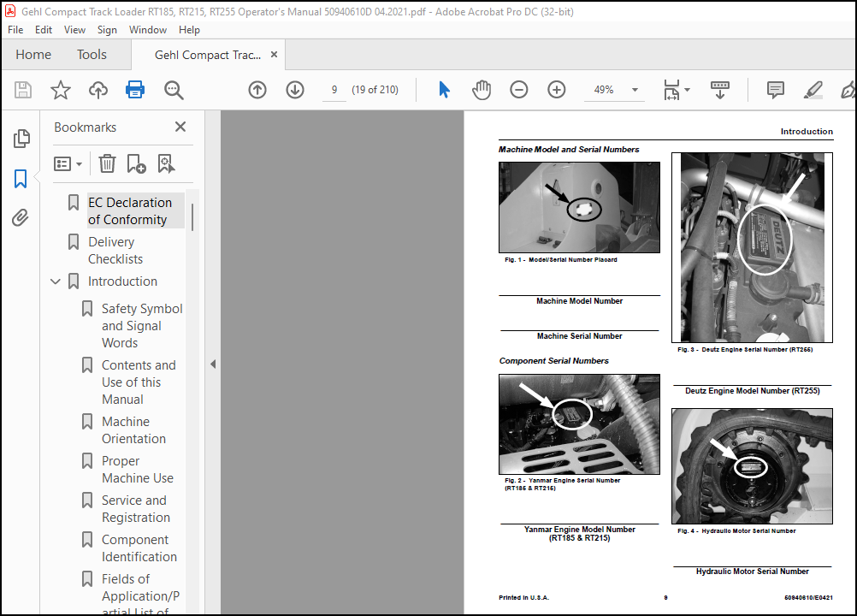This screenshot has width=857, height=616.
Task: Print the document
Action: pos(135,90)
